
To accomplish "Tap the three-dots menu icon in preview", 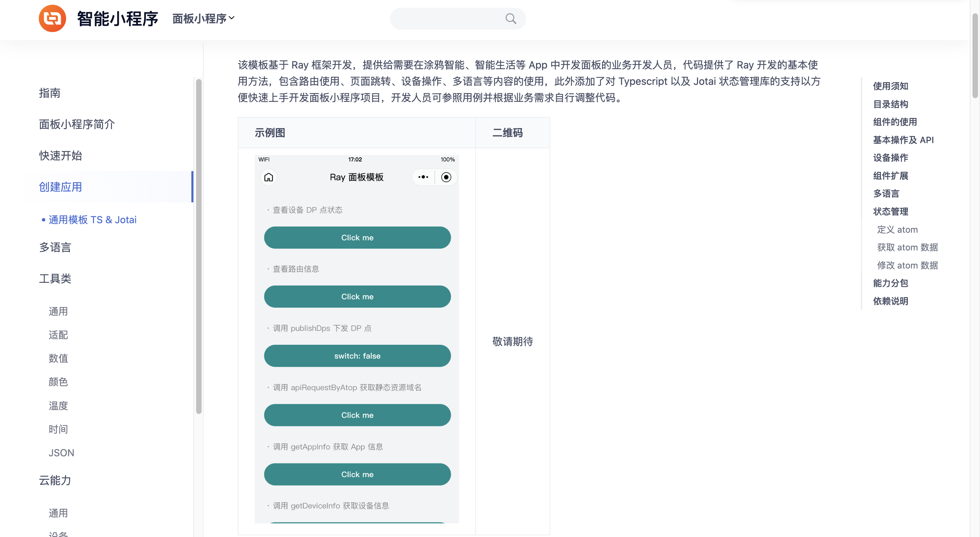I will pos(423,177).
